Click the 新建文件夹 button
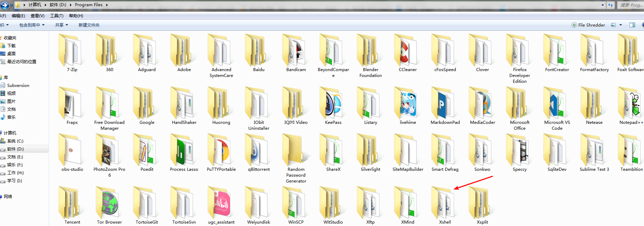The height and width of the screenshot is (226, 644). pos(89,25)
